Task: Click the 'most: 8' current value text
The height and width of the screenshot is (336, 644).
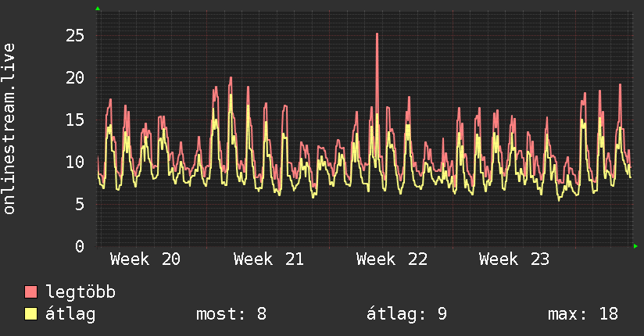Action: click(x=231, y=314)
